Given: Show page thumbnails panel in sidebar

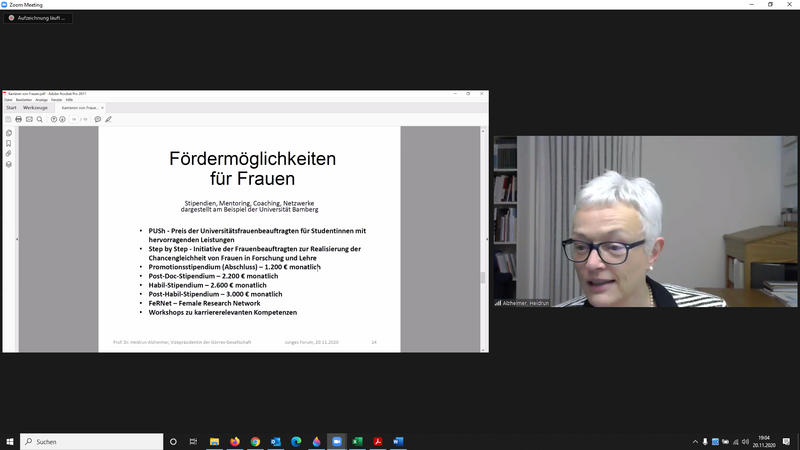Looking at the screenshot, I should (9, 133).
